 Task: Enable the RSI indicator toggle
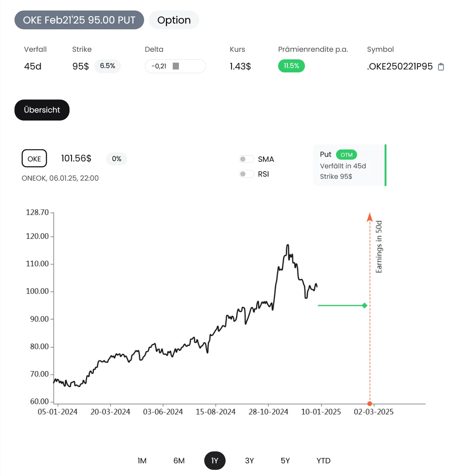click(246, 174)
